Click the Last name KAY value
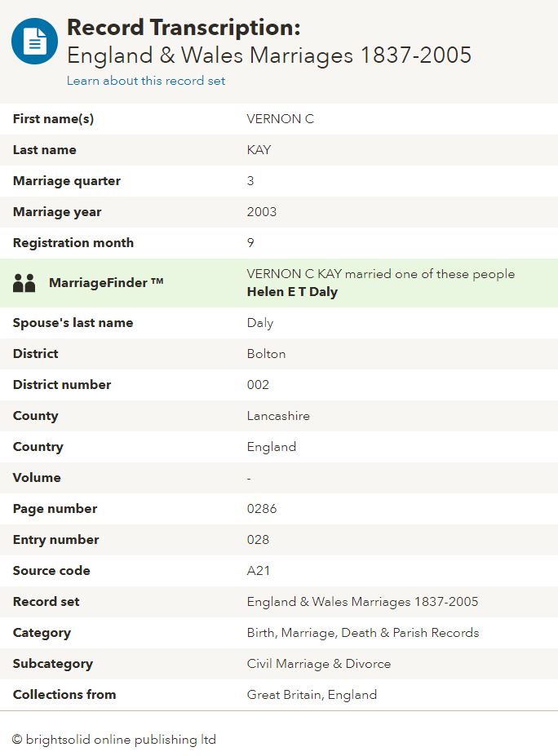Screen dimensions: 558x756 (259, 150)
